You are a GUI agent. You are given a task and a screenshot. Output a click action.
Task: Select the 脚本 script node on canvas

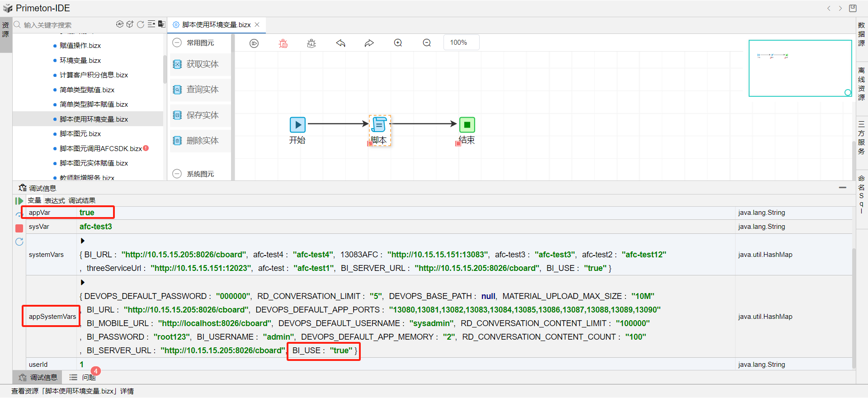point(379,125)
